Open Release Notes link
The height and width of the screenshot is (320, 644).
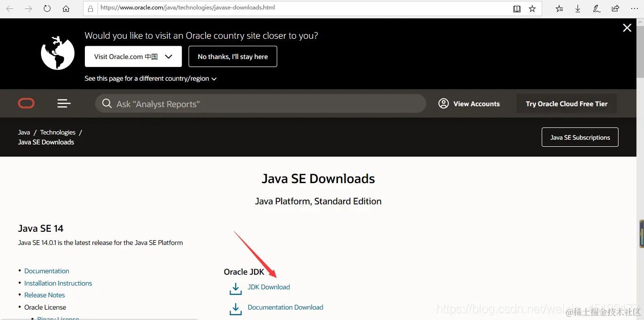point(45,295)
